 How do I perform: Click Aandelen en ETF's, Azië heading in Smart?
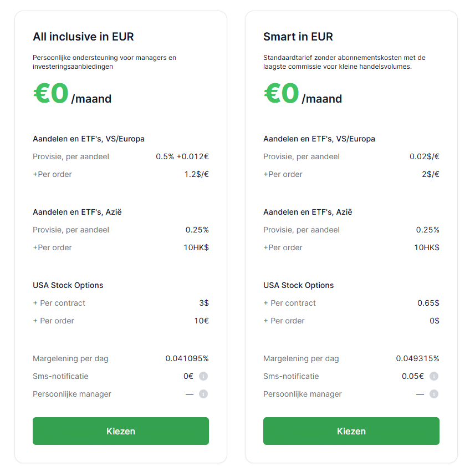pos(308,212)
